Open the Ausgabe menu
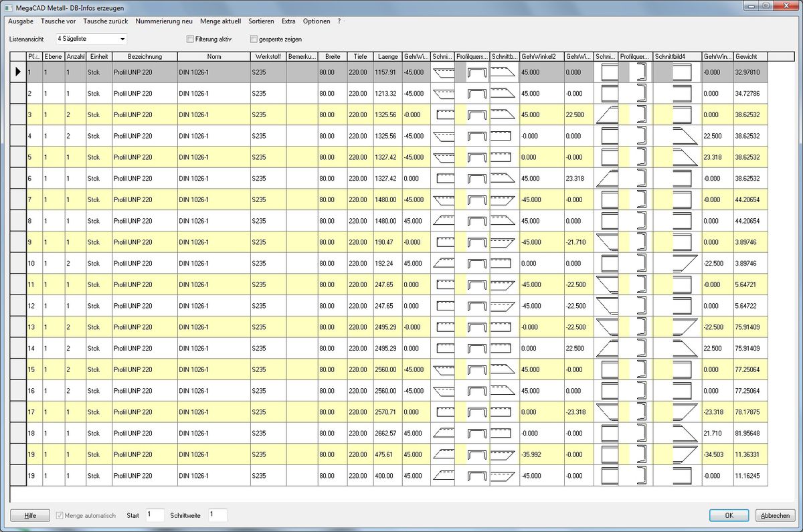The height and width of the screenshot is (532, 803). [21, 21]
